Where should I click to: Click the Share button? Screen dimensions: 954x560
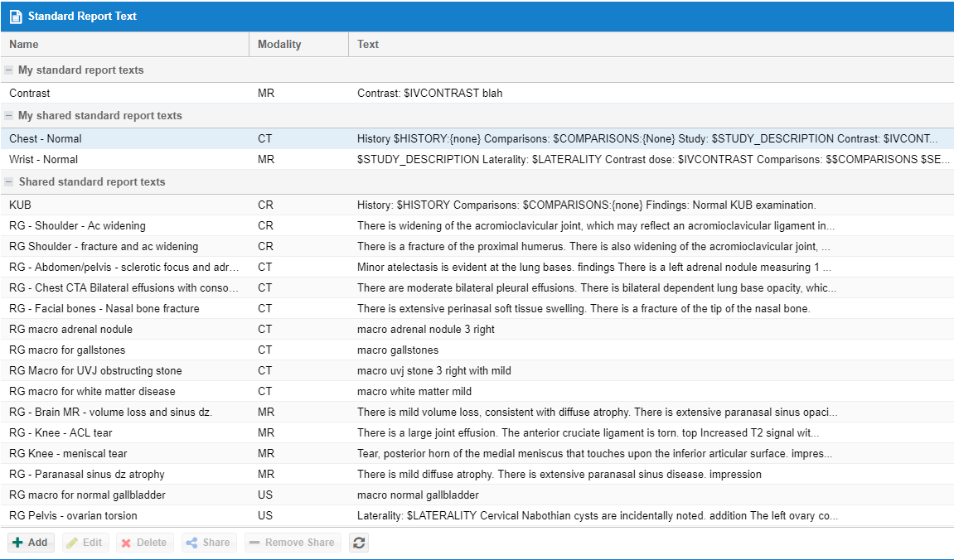[209, 543]
